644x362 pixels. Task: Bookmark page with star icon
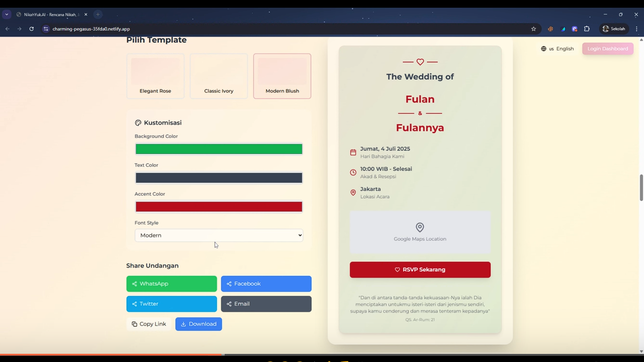(533, 29)
